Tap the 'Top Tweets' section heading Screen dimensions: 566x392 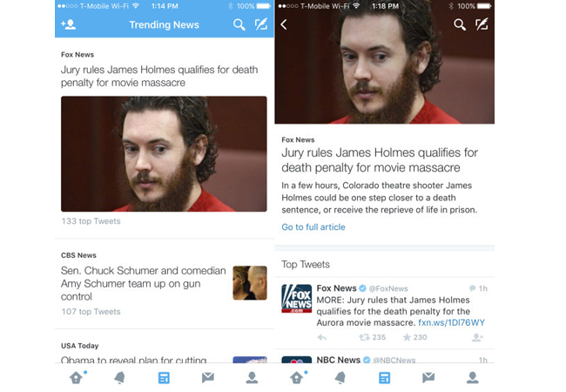tap(306, 264)
